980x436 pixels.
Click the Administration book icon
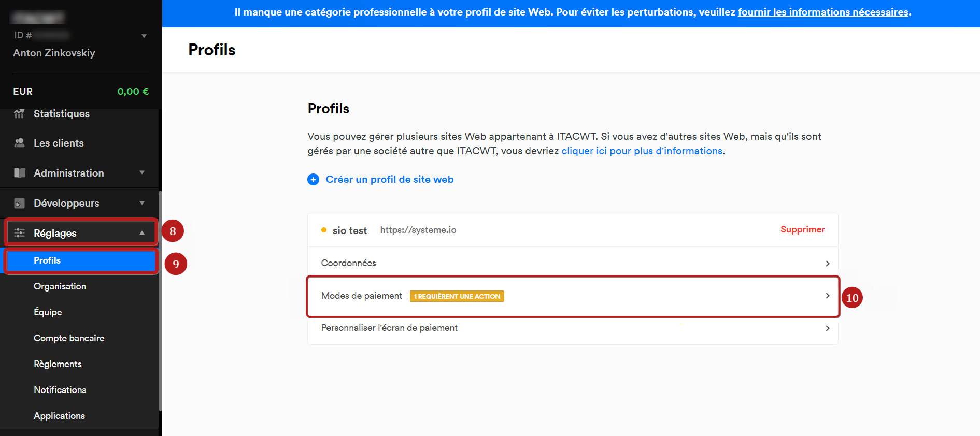coord(19,173)
